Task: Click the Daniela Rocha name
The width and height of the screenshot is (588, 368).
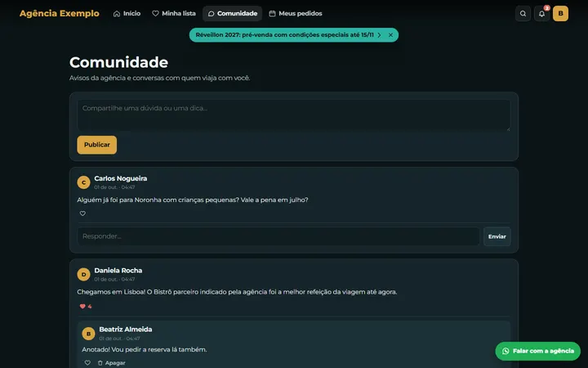Action: [x=118, y=271]
